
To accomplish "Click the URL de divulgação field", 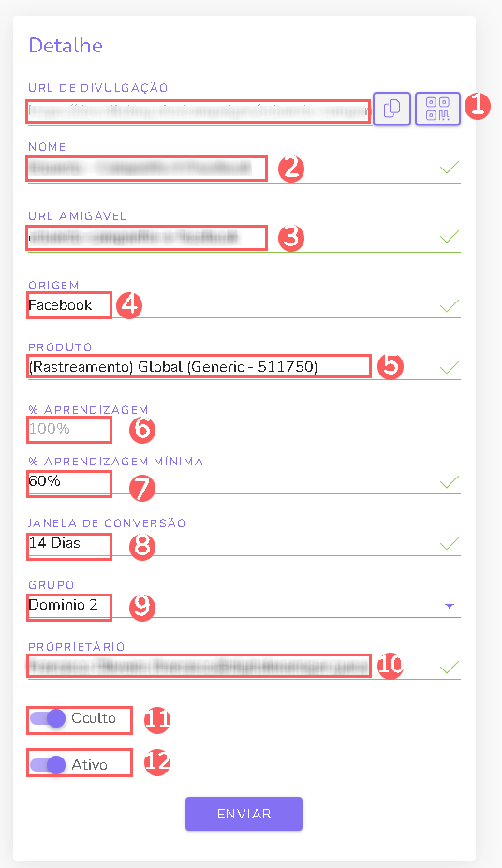I will point(199,110).
